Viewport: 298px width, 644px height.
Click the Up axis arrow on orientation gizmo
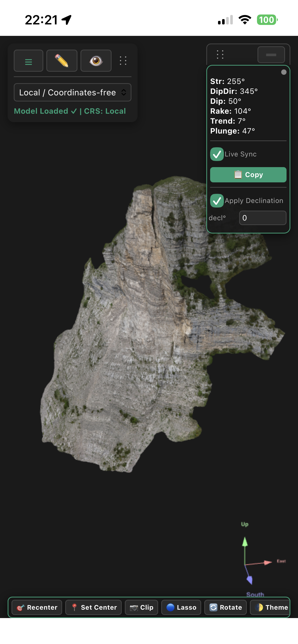point(245,542)
